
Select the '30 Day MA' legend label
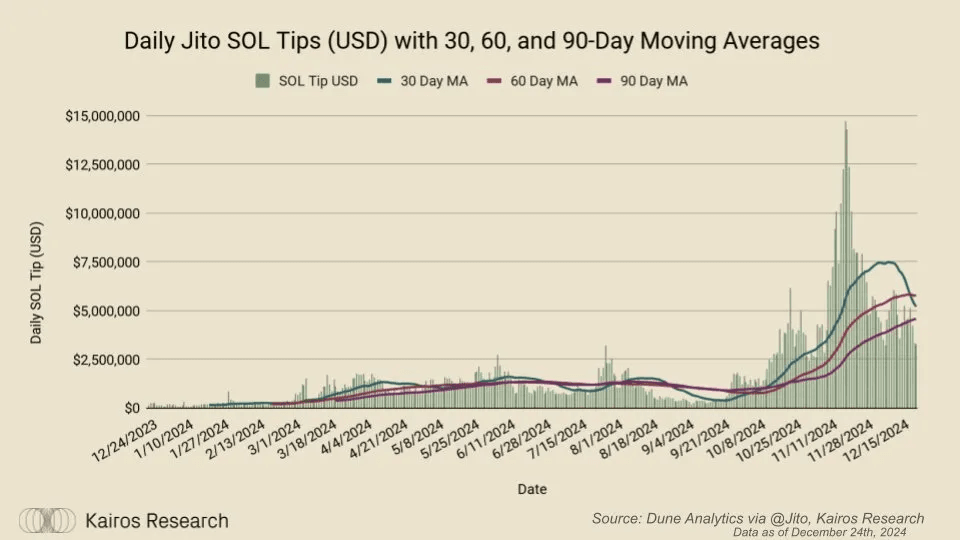434,81
